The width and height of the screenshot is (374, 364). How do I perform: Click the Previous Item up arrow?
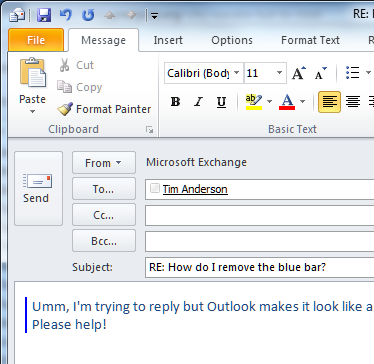pyautogui.click(x=110, y=16)
